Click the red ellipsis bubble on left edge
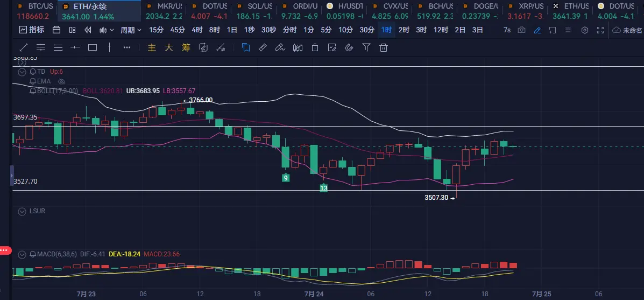The height and width of the screenshot is (300, 644). (5, 250)
